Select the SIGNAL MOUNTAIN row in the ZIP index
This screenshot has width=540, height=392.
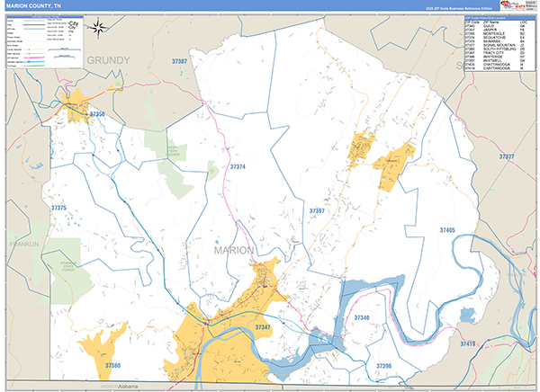[x=495, y=45]
